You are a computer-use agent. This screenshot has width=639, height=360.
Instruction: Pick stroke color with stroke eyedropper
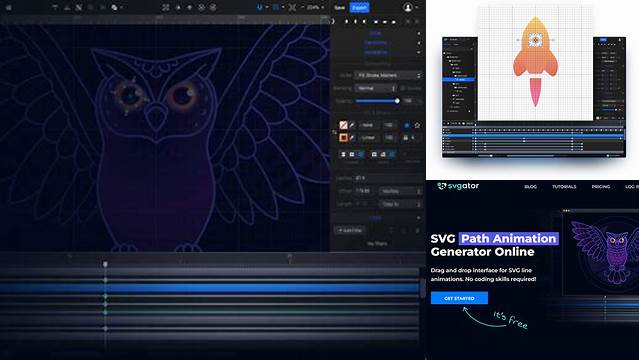pos(352,138)
